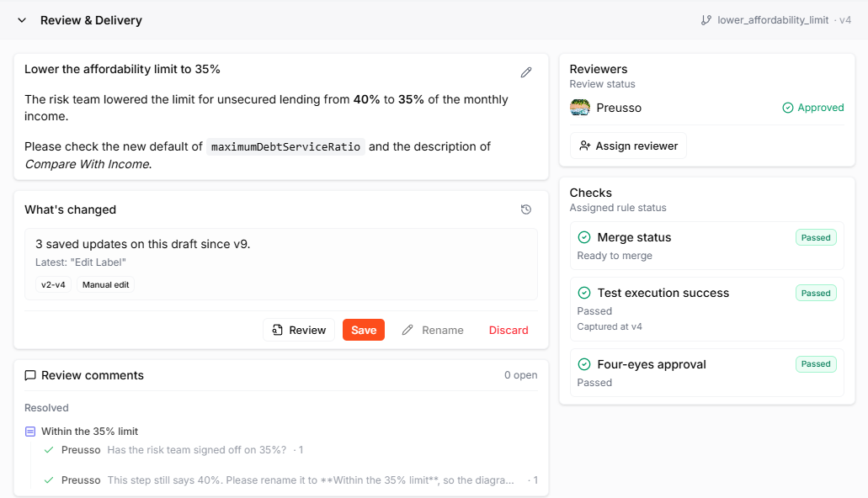Click the Review button
The width and height of the screenshot is (868, 498).
(299, 331)
